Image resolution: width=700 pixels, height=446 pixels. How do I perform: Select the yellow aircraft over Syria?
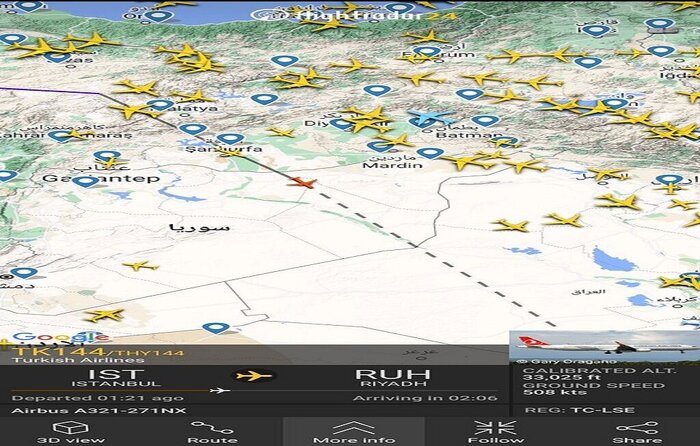pos(140,266)
